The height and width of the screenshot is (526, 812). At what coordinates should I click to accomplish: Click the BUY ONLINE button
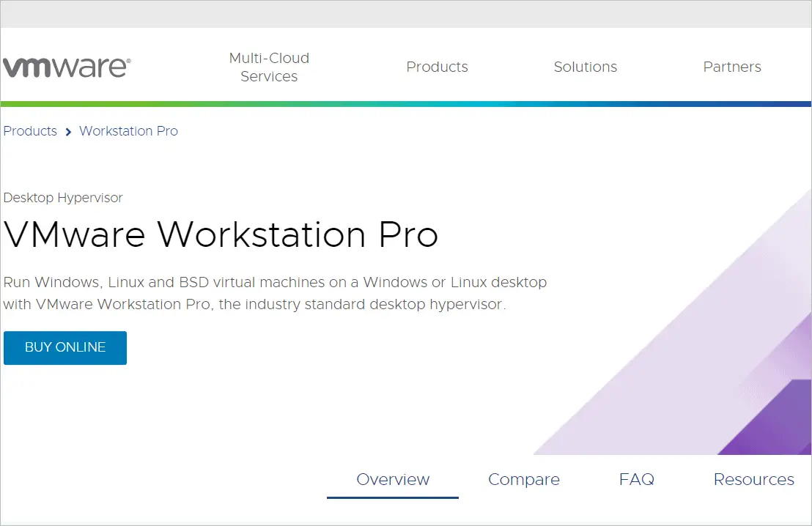tap(65, 348)
